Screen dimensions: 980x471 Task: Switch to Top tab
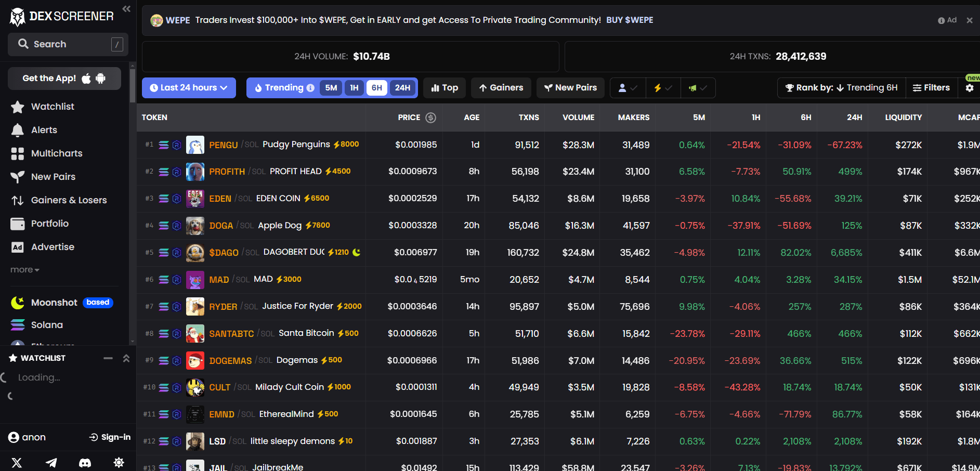click(x=445, y=88)
